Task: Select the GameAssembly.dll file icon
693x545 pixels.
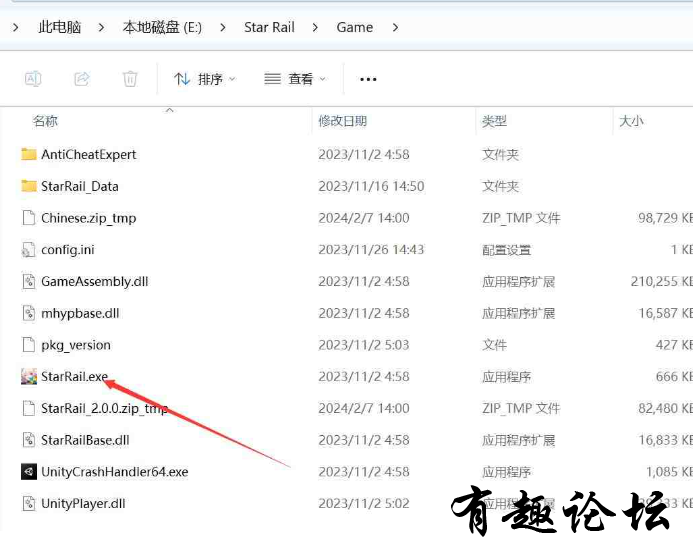Action: click(x=28, y=282)
